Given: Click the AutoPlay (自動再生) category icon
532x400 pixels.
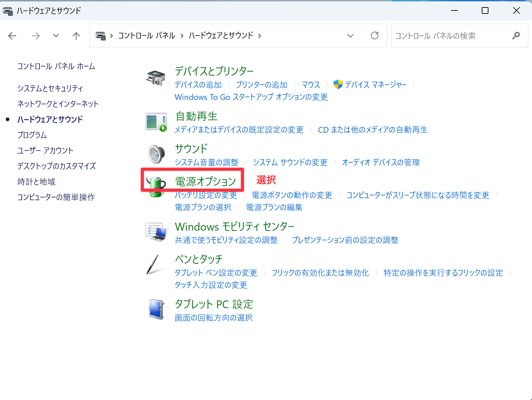Looking at the screenshot, I should [x=156, y=122].
